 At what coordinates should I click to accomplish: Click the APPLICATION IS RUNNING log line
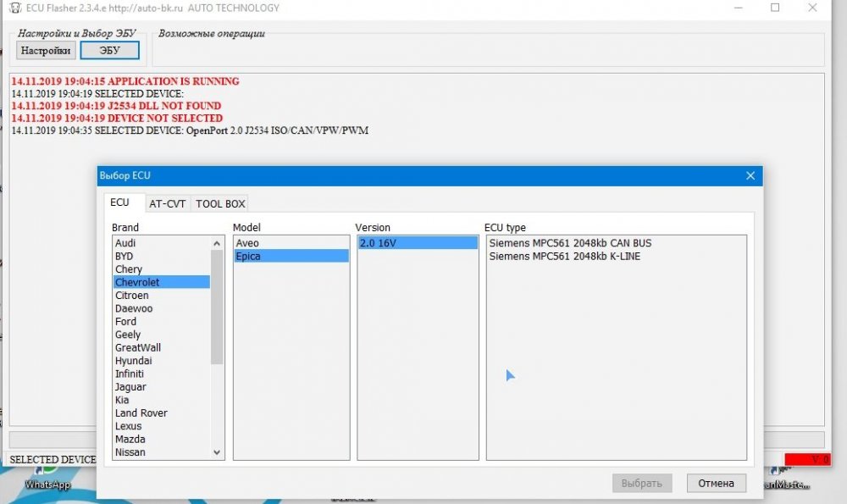coord(125,81)
